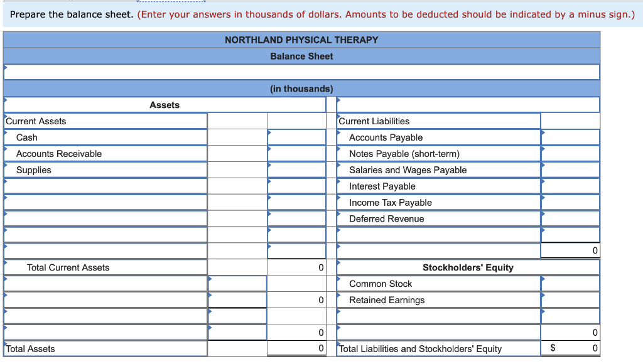
Task: Click the Total Current Assets label
Action: click(68, 268)
